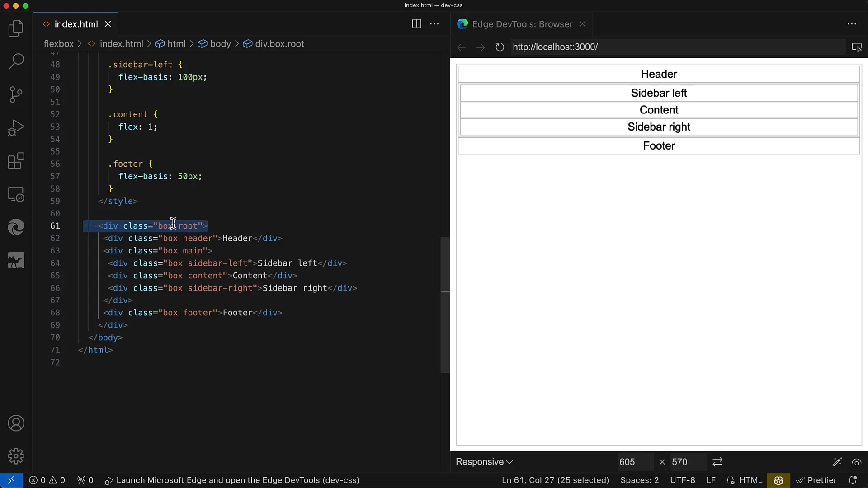The width and height of the screenshot is (868, 488).
Task: Reload the embedded browser page
Action: pos(500,47)
